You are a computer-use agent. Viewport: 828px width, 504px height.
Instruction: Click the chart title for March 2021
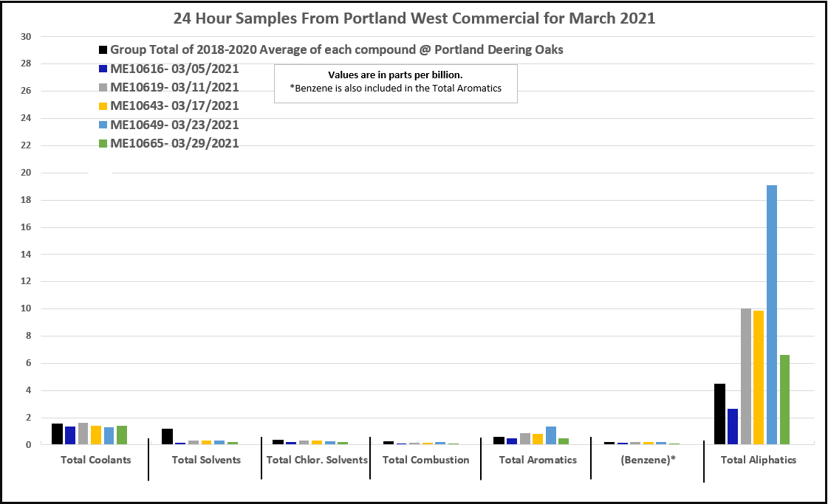point(414,18)
